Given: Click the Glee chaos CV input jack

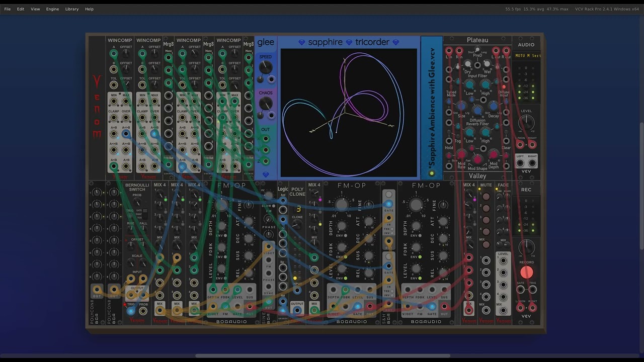Looking at the screenshot, I should pyautogui.click(x=272, y=116).
